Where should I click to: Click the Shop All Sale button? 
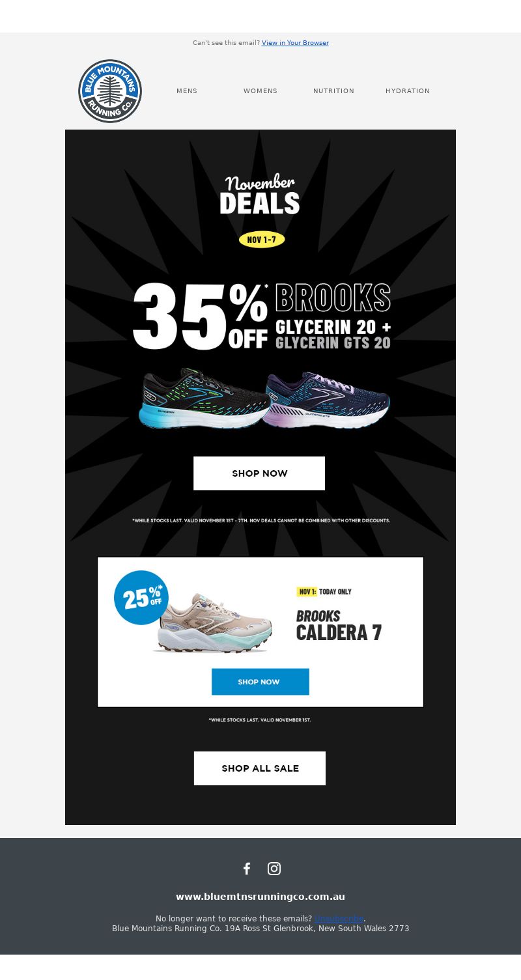pos(260,768)
